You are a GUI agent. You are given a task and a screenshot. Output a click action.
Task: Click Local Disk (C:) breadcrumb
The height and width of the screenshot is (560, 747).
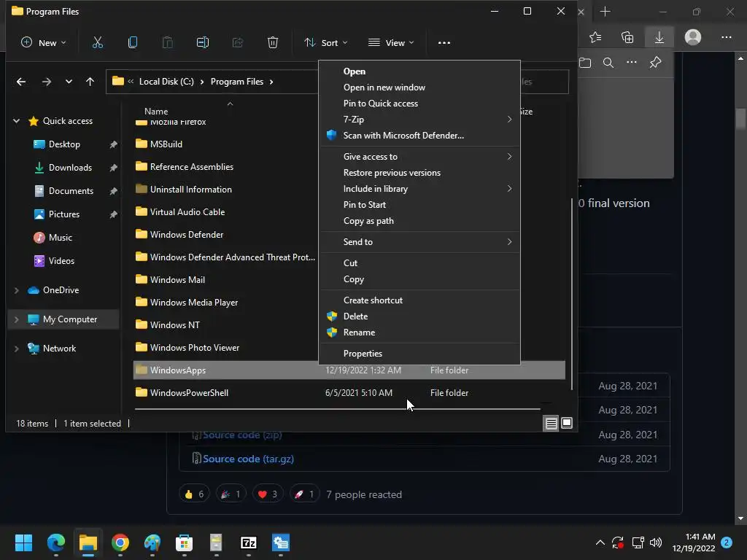(166, 82)
